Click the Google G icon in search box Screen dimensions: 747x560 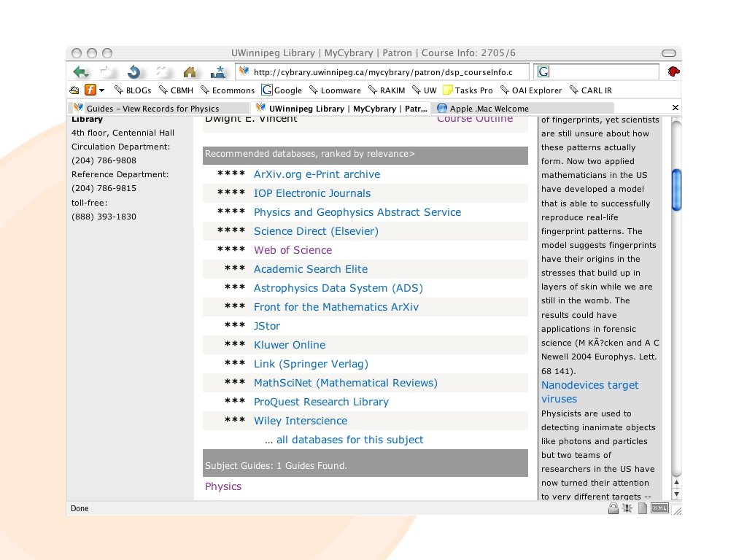point(543,71)
